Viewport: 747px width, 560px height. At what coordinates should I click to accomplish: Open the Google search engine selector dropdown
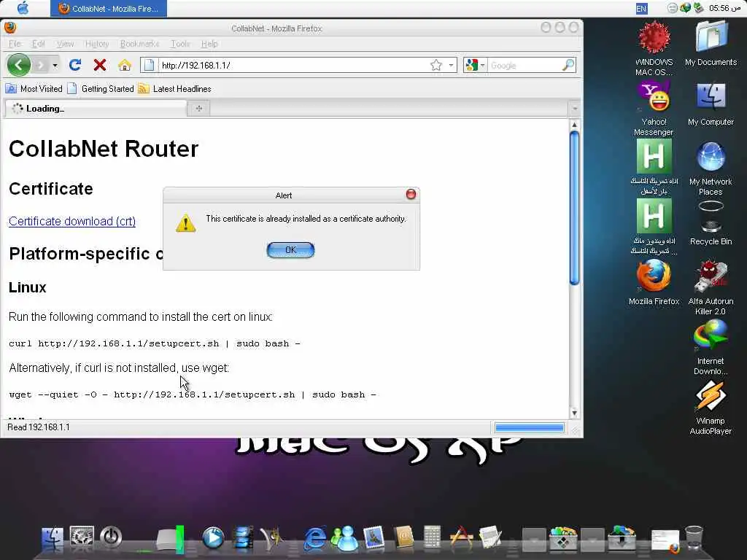click(475, 65)
